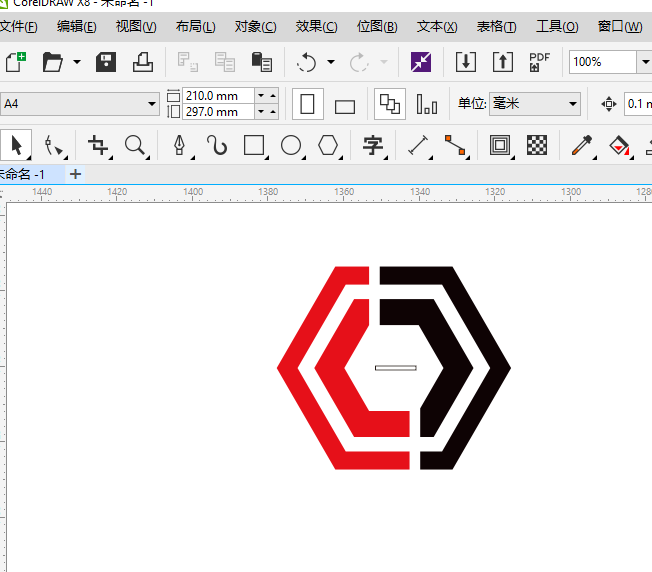Decrease page width with down stepper

pyautogui.click(x=261, y=96)
